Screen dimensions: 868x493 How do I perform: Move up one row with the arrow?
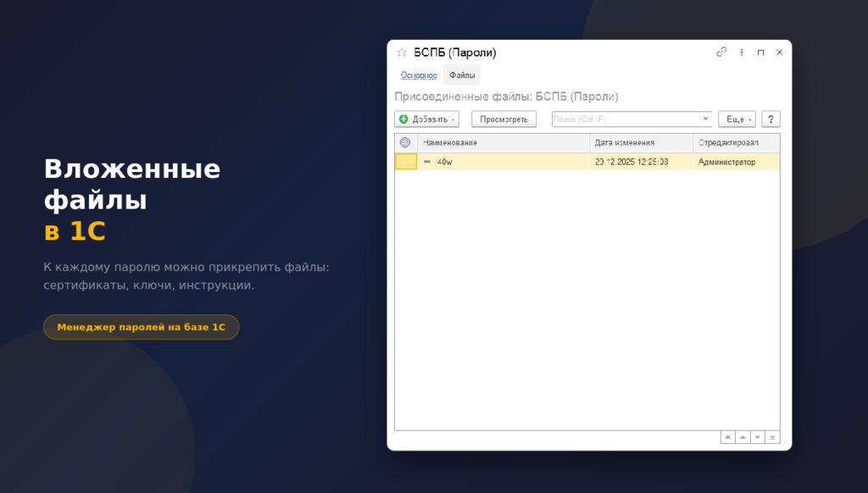(x=743, y=437)
